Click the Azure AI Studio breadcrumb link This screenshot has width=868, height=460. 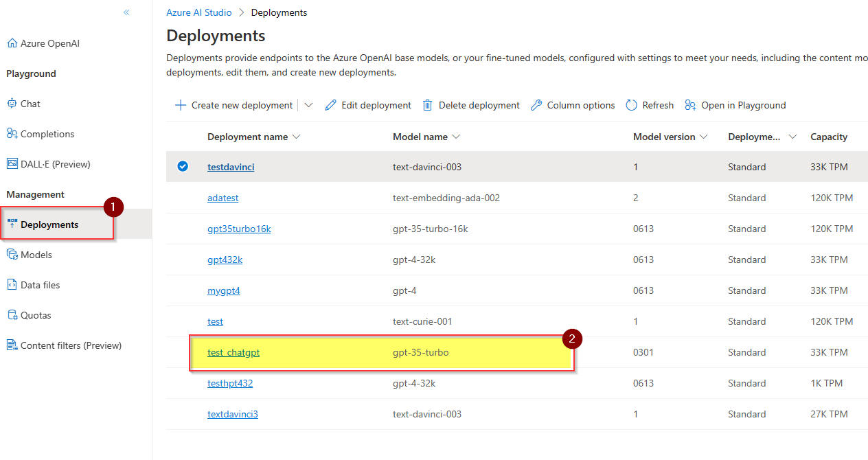click(x=199, y=12)
